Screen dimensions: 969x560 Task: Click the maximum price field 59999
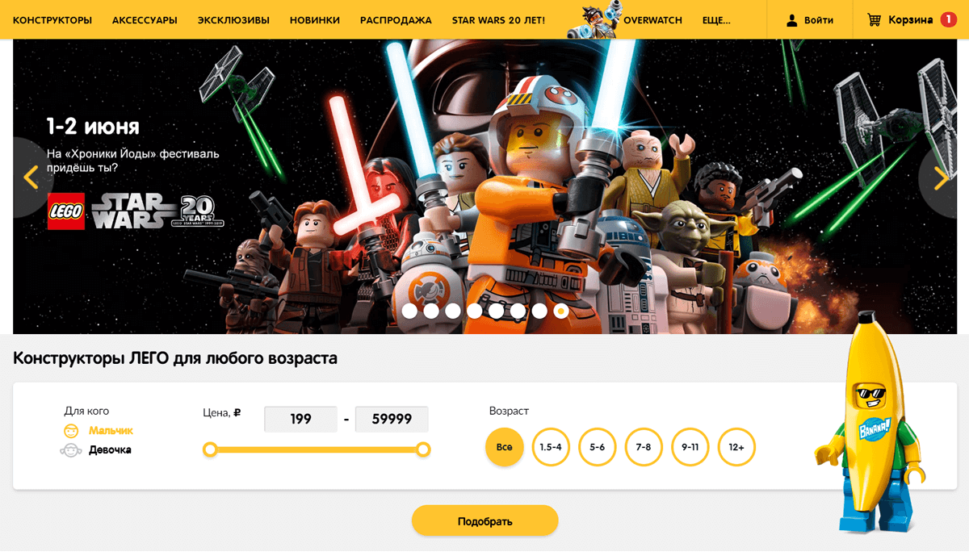pos(392,420)
